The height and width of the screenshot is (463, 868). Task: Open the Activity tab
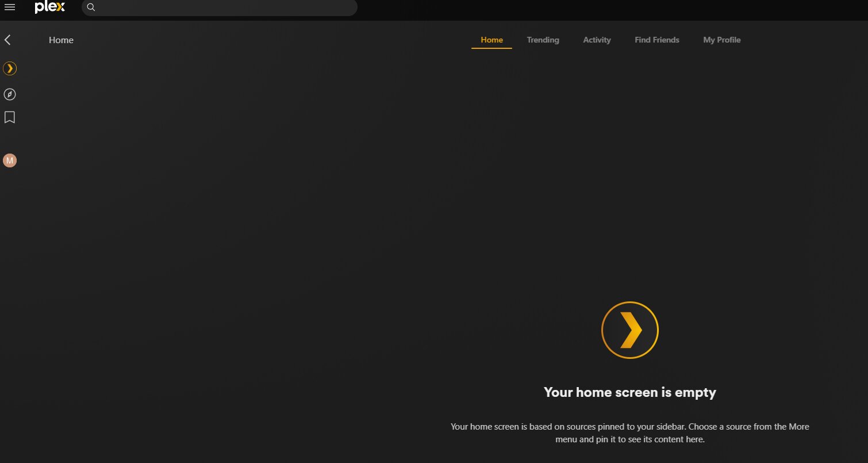pos(597,40)
